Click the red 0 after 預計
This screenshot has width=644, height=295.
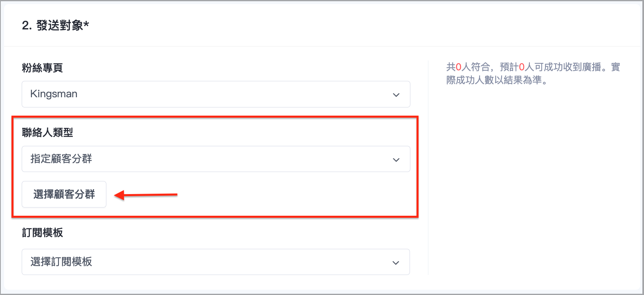pyautogui.click(x=522, y=67)
